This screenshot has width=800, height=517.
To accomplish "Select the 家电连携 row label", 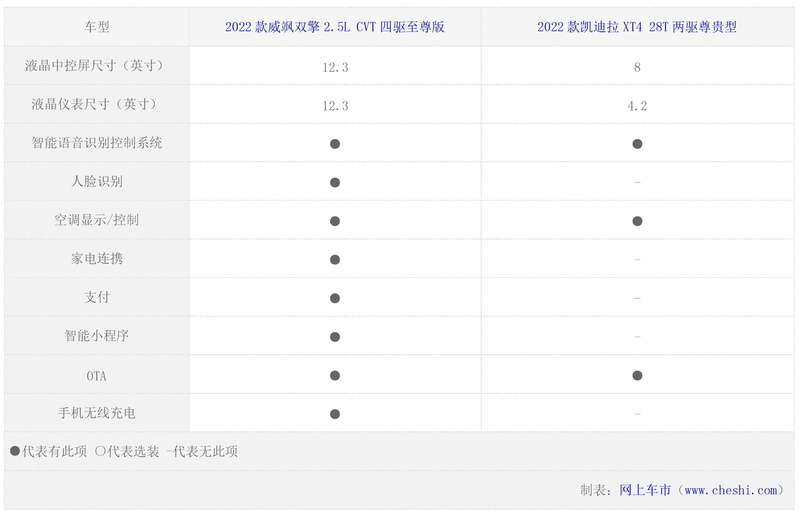I will (x=96, y=259).
